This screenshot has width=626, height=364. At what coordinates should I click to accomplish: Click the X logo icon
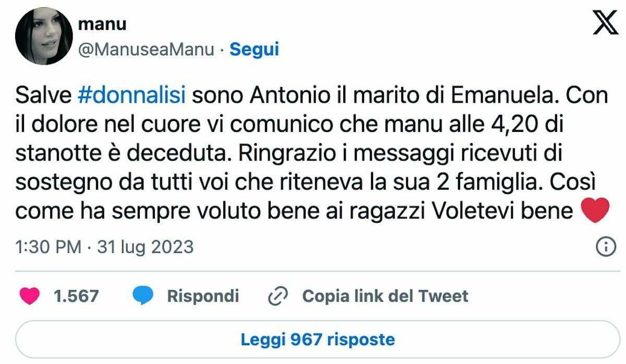(605, 24)
